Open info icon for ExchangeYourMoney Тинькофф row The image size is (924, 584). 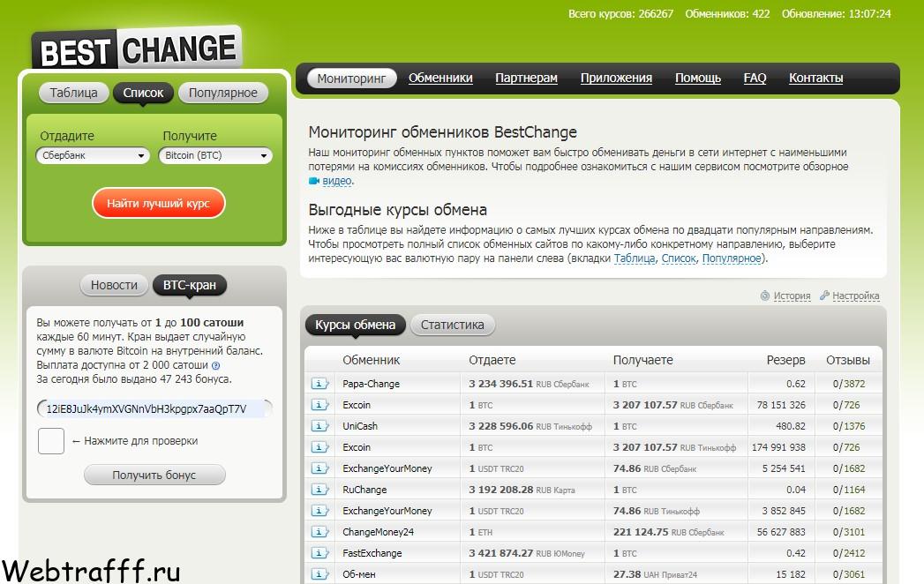pyautogui.click(x=319, y=511)
